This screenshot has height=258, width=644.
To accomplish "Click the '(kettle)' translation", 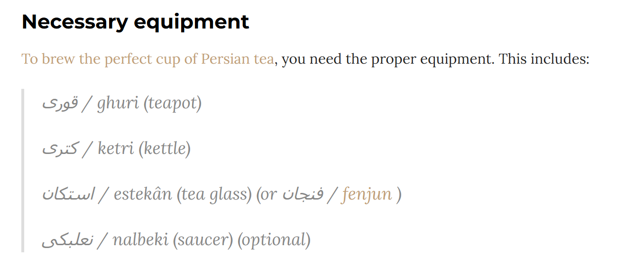I will coord(165,149).
